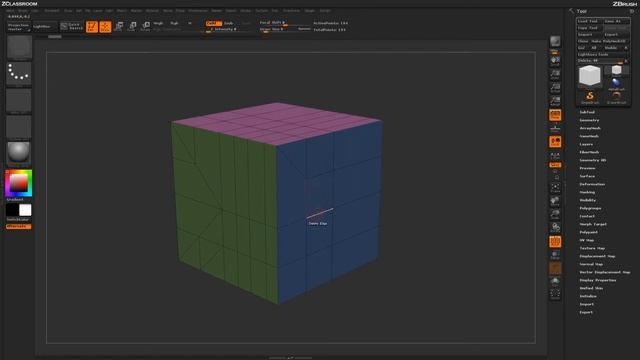The height and width of the screenshot is (360, 640).
Task: Select the EraserBrush tool in Tool palette
Action: 616,98
